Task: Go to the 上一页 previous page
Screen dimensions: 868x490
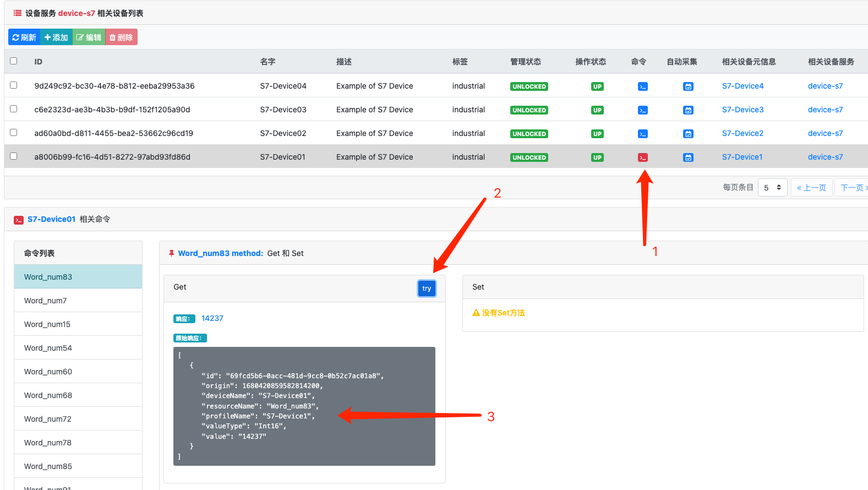Action: 811,188
